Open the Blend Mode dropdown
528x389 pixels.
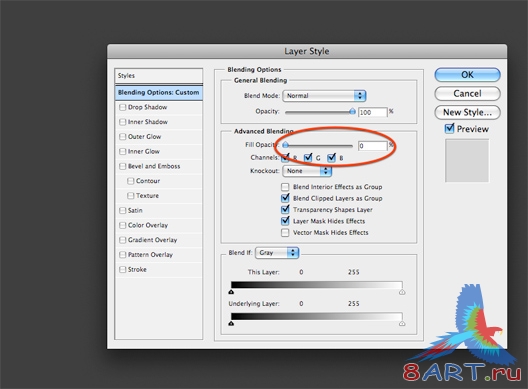click(324, 96)
